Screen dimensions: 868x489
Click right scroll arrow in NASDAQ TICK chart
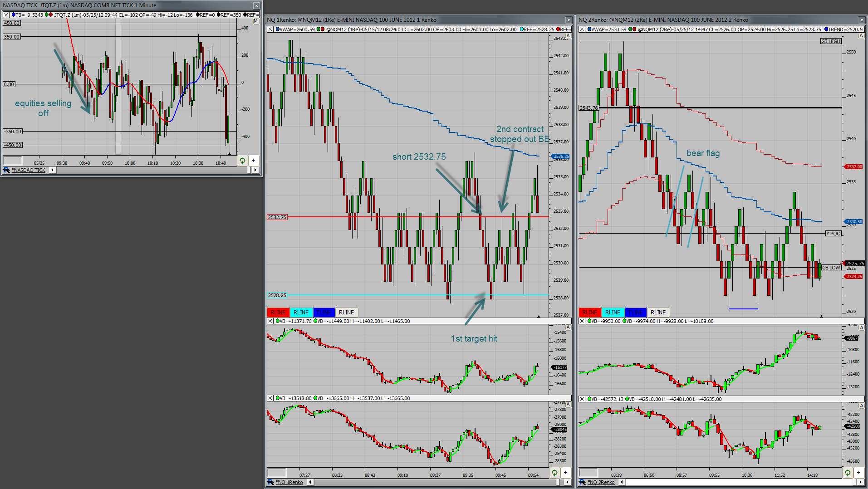(255, 170)
